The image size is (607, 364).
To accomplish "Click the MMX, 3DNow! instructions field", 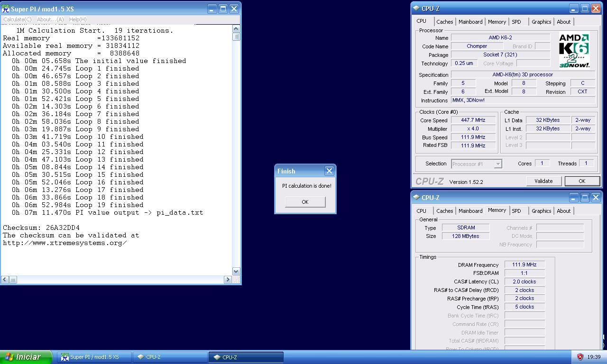I will tap(523, 100).
